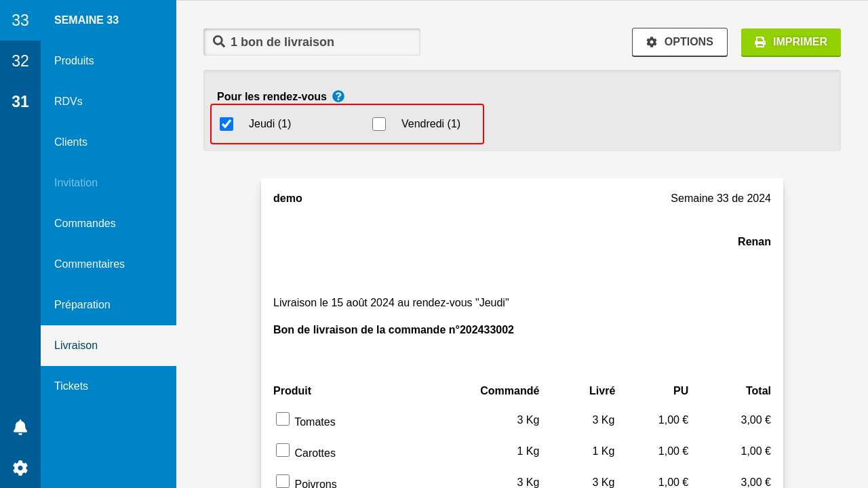
Task: Open settings via the gear icon
Action: point(20,468)
